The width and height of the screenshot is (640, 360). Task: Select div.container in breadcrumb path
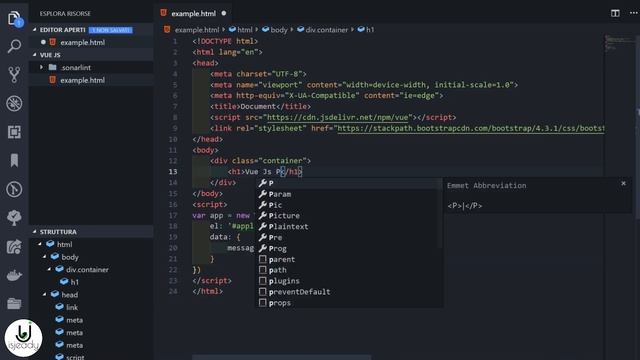[327, 30]
